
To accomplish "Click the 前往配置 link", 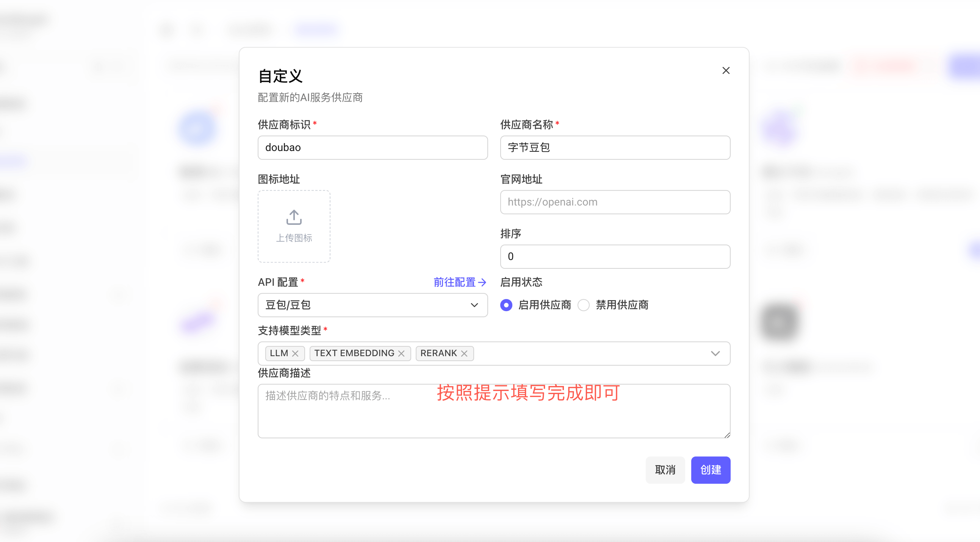I will pos(455,282).
